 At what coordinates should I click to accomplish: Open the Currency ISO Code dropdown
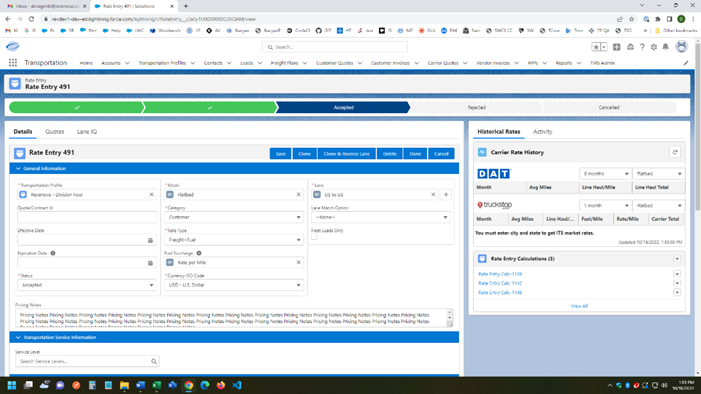234,285
